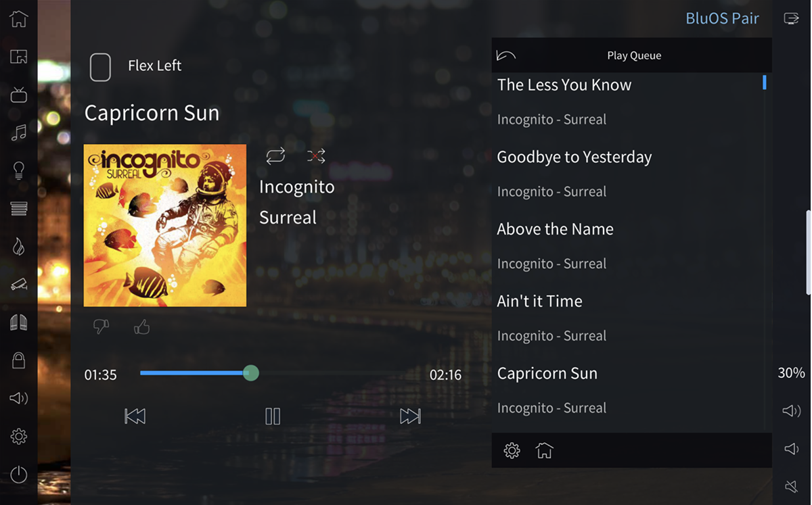Click the volume up speaker icon

tap(792, 411)
